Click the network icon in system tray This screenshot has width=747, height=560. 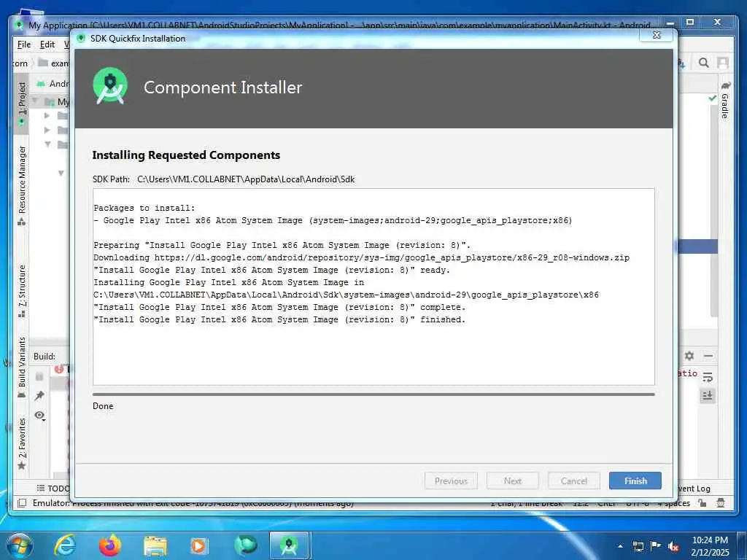pos(638,546)
